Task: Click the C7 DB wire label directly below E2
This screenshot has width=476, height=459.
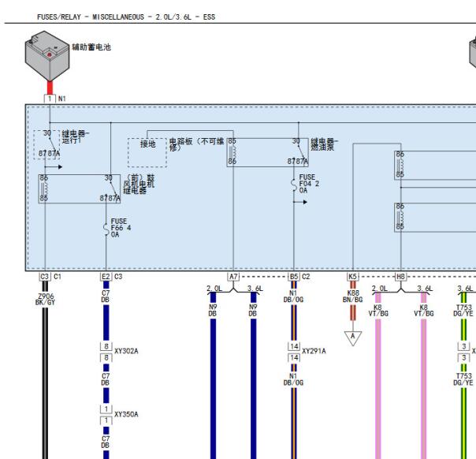Action: [106, 297]
